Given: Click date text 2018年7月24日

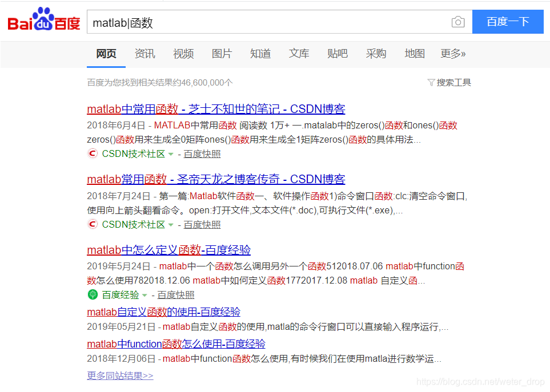Looking at the screenshot, I should (x=119, y=196).
